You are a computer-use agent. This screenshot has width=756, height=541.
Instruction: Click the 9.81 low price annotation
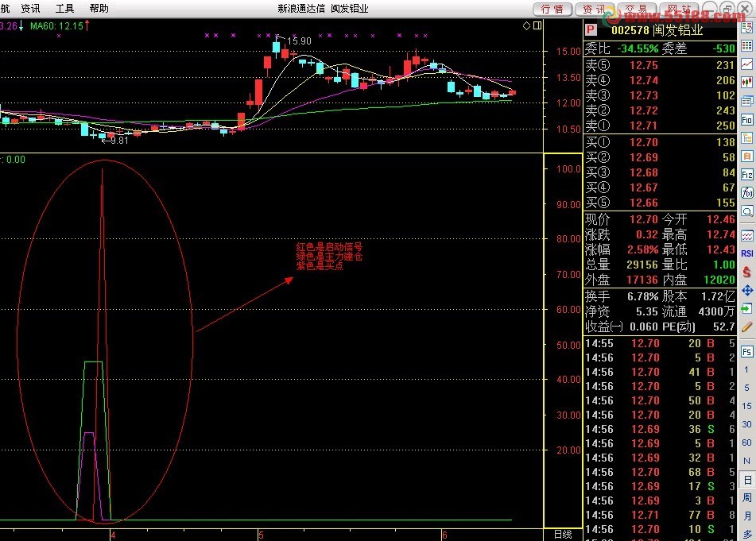tap(119, 140)
